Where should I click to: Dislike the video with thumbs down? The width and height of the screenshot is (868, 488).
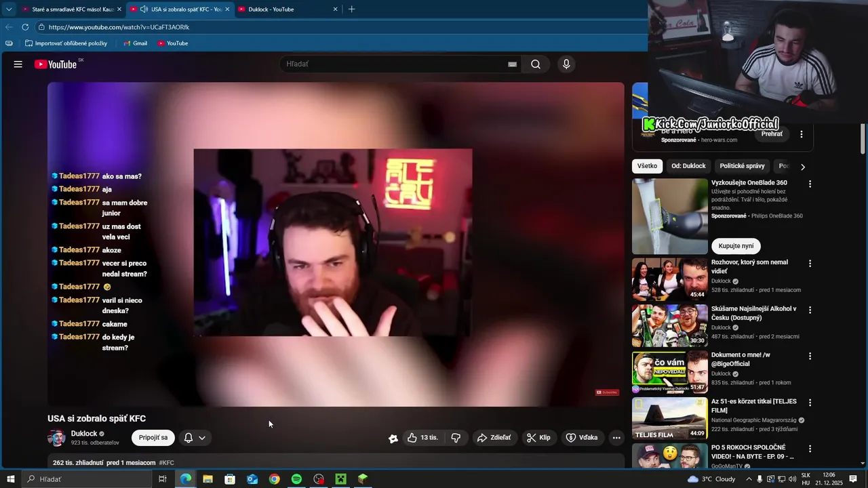[x=456, y=438]
